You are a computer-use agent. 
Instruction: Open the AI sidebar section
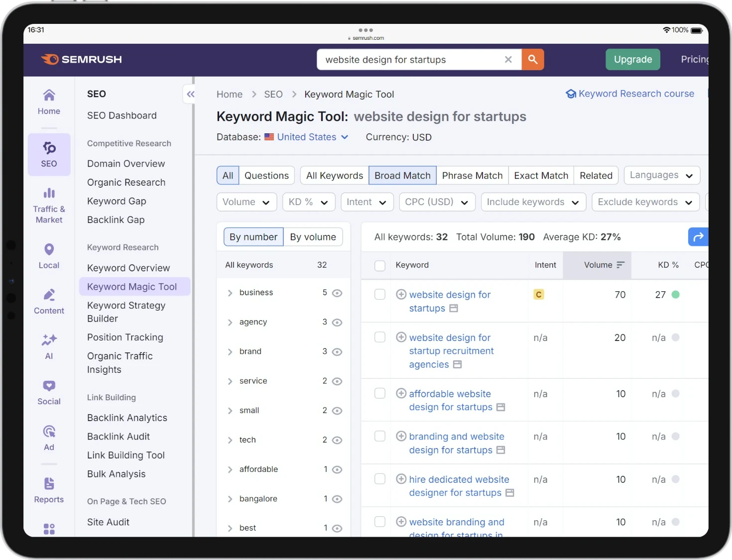point(49,346)
